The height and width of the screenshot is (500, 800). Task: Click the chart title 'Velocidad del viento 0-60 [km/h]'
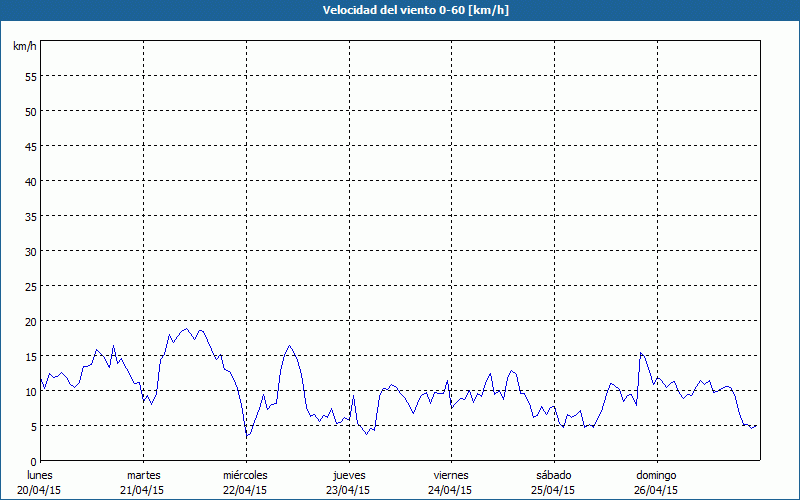coord(399,10)
